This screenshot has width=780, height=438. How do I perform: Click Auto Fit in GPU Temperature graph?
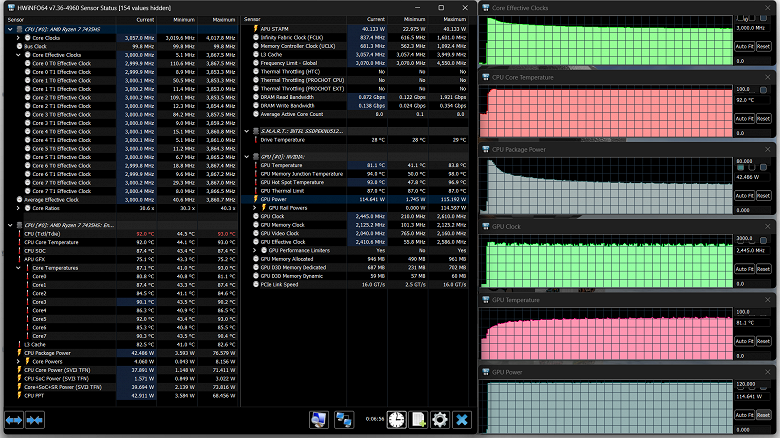[745, 341]
